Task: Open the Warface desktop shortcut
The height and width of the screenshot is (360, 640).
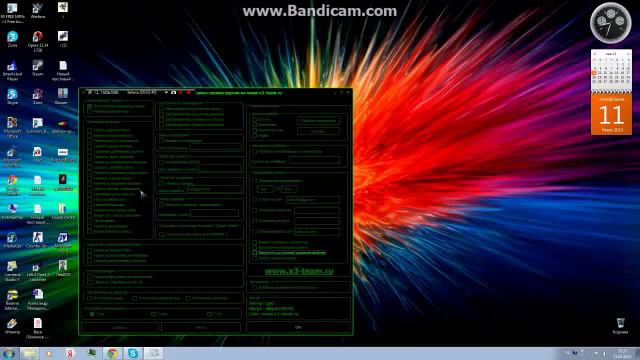Action: [x=38, y=10]
